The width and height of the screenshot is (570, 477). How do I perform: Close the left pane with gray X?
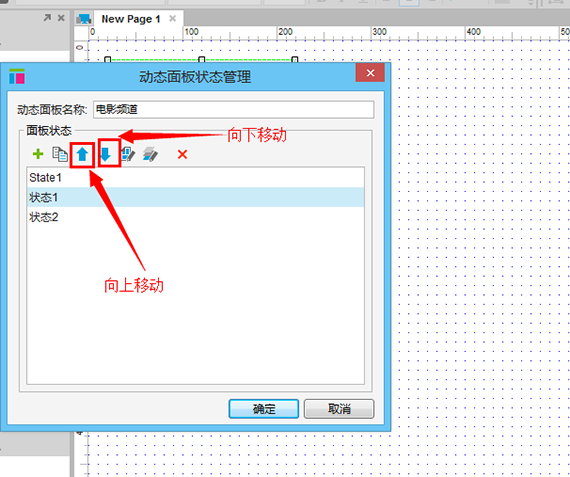coord(61,17)
